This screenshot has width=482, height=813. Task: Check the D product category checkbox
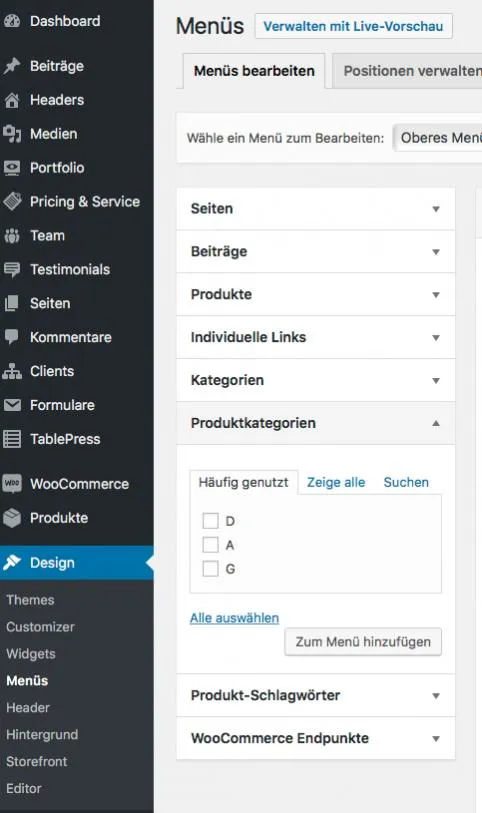[210, 521]
